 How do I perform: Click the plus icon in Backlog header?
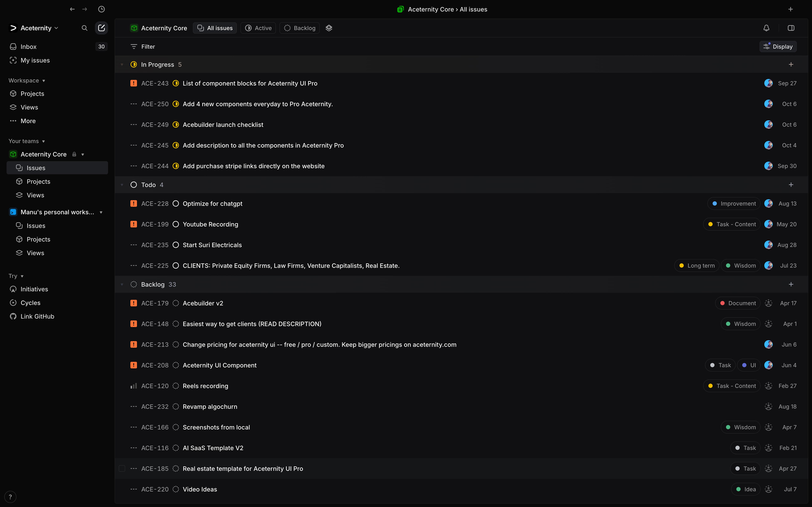click(791, 284)
